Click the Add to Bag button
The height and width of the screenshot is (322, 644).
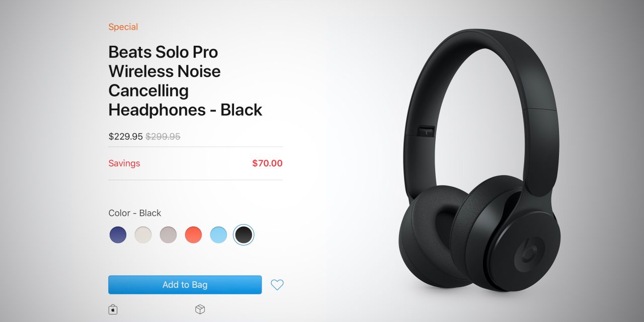[x=185, y=285]
